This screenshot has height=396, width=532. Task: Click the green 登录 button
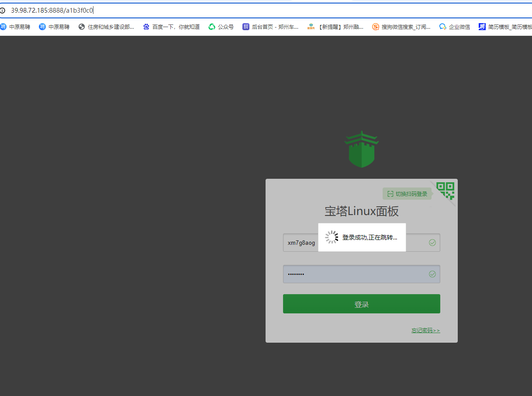point(362,304)
